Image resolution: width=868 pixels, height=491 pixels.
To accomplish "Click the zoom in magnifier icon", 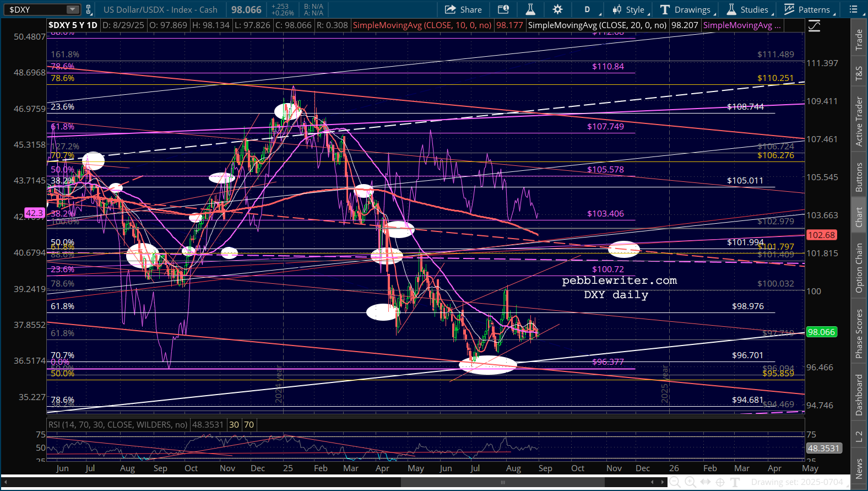I will click(690, 482).
